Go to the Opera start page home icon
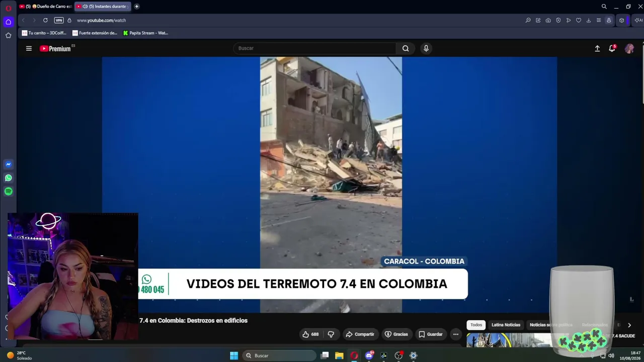The height and width of the screenshot is (362, 644). point(8,22)
